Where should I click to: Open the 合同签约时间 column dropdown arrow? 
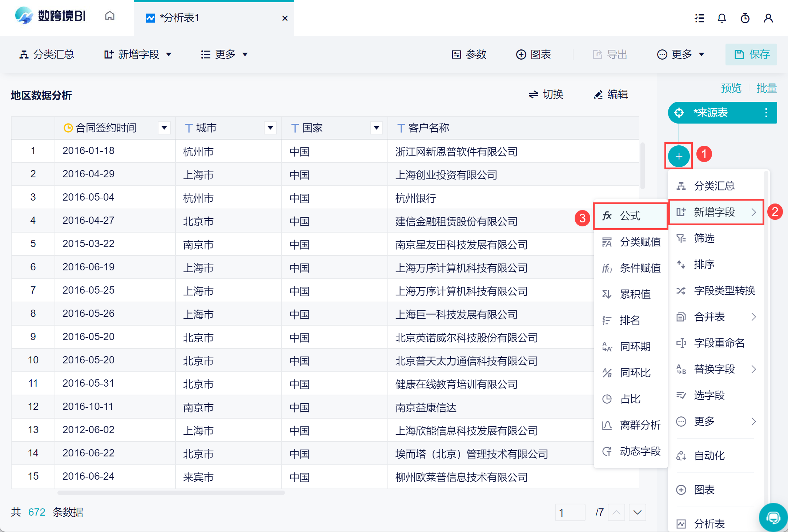[164, 128]
